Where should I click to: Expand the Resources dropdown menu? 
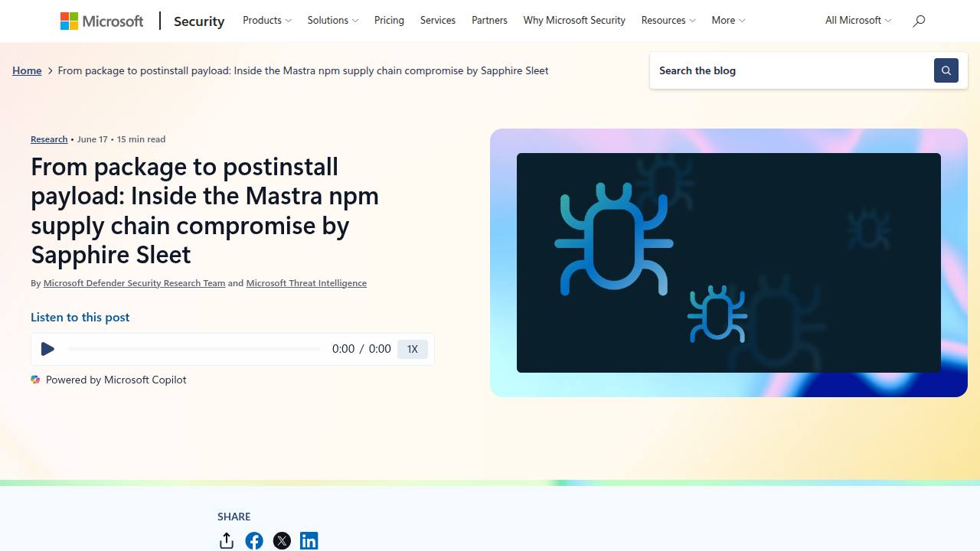[x=668, y=21]
